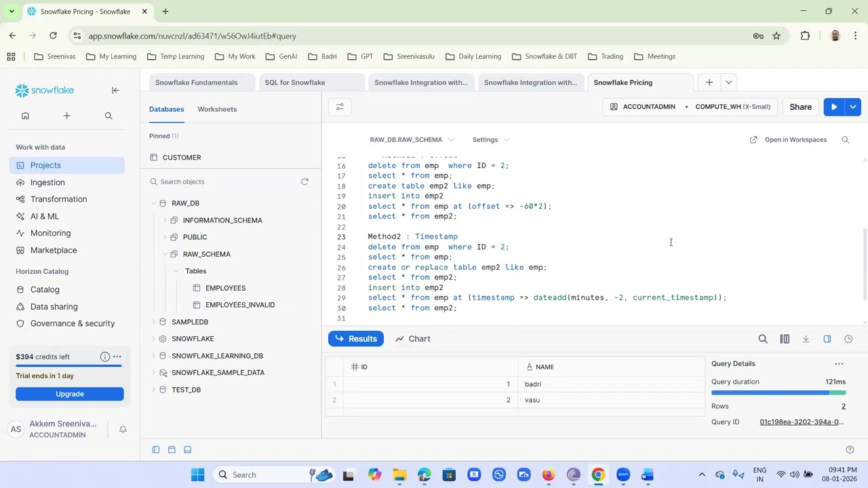This screenshot has width=868, height=488.
Task: Search the worksheet editor with magnifier
Action: [x=845, y=140]
